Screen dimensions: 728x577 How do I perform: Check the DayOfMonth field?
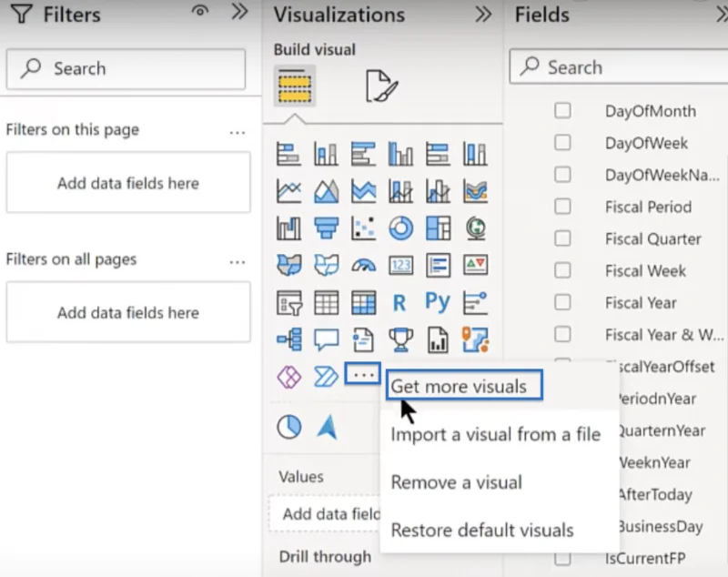562,111
